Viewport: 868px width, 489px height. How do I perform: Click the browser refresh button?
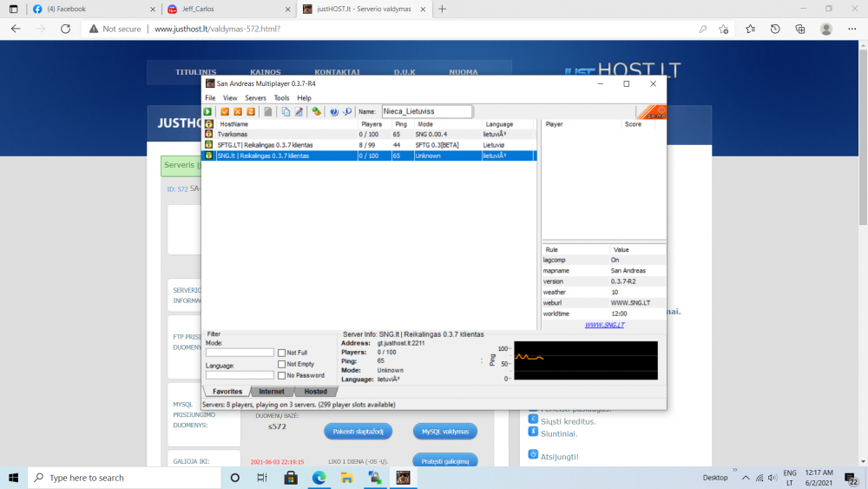point(65,29)
